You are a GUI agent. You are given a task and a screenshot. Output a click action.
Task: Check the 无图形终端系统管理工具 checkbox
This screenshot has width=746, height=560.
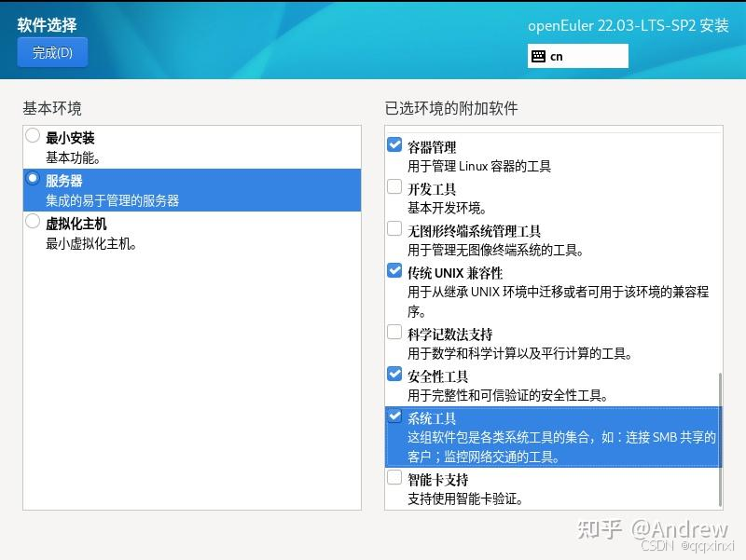(394, 228)
